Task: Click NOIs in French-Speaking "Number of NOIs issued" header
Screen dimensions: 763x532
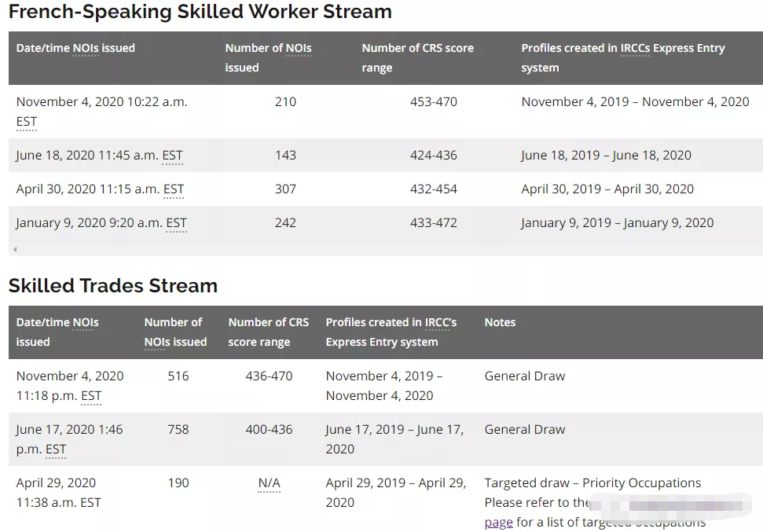Action: (299, 49)
